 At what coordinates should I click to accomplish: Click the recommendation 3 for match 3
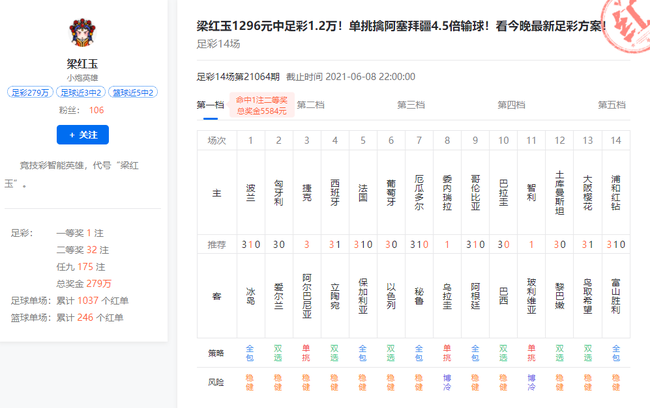pos(307,245)
